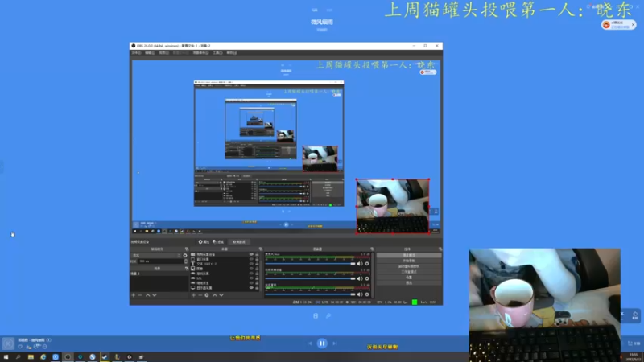Select the webcam overlay in OBS preview
The image size is (644, 362).
[393, 207]
